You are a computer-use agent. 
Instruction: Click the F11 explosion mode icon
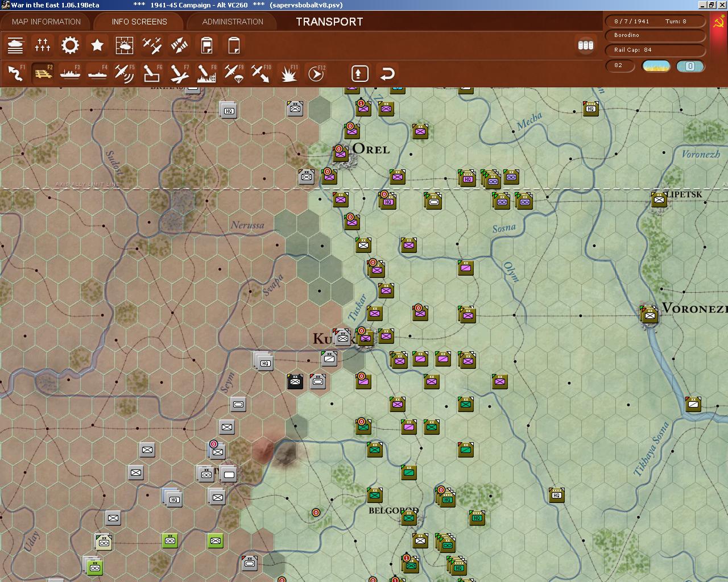[288, 73]
